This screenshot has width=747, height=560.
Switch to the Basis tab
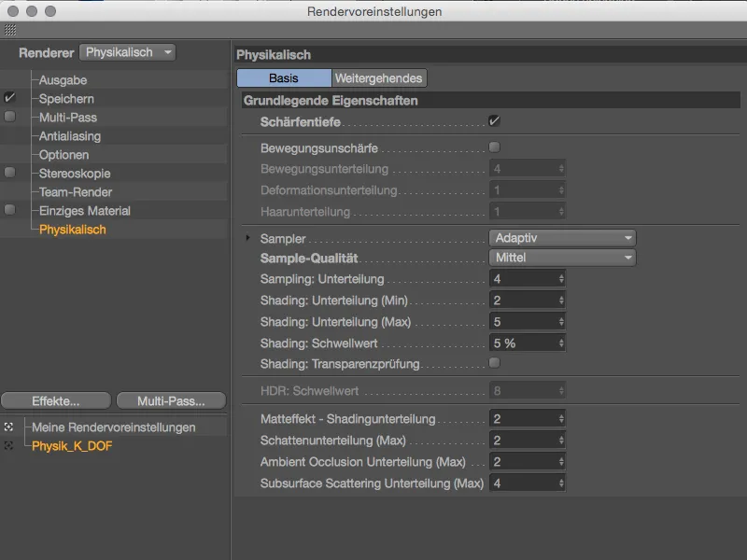(x=284, y=78)
